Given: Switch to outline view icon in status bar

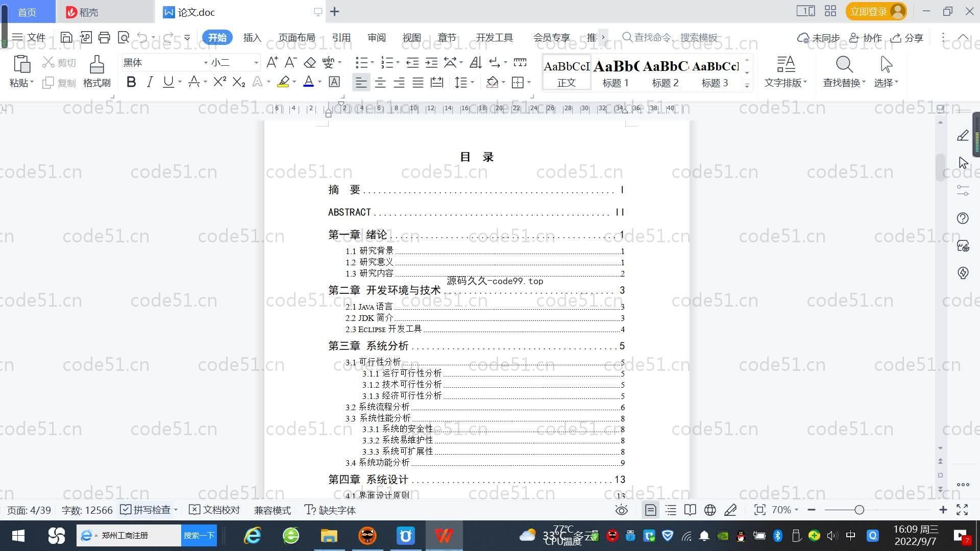Looking at the screenshot, I should point(671,510).
